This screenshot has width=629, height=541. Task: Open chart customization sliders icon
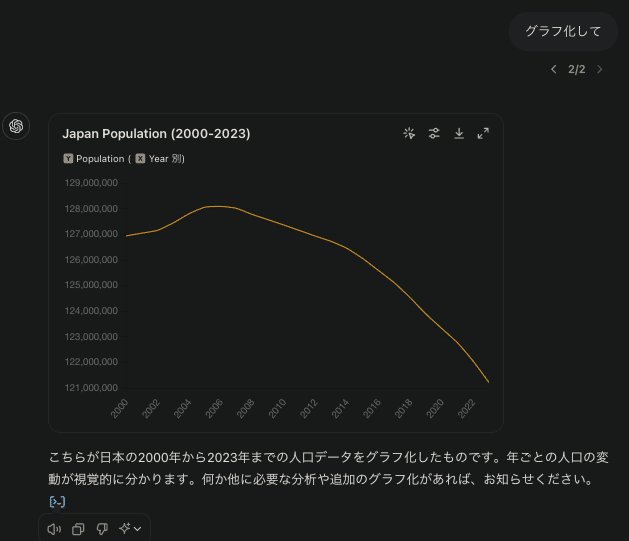[x=434, y=133]
